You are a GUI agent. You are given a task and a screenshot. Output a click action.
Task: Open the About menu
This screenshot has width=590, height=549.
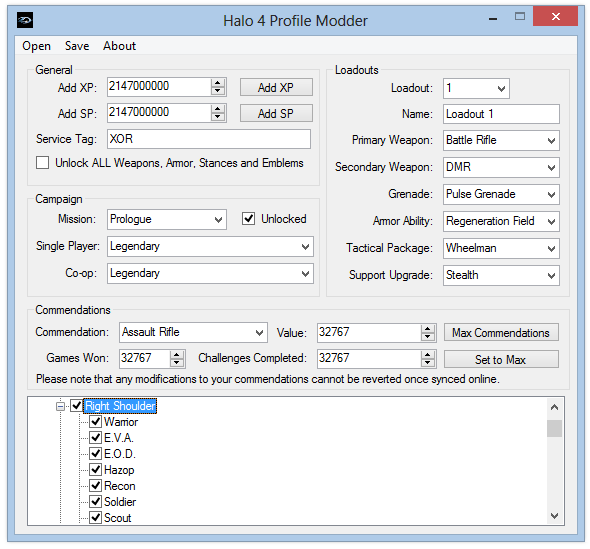coord(119,46)
